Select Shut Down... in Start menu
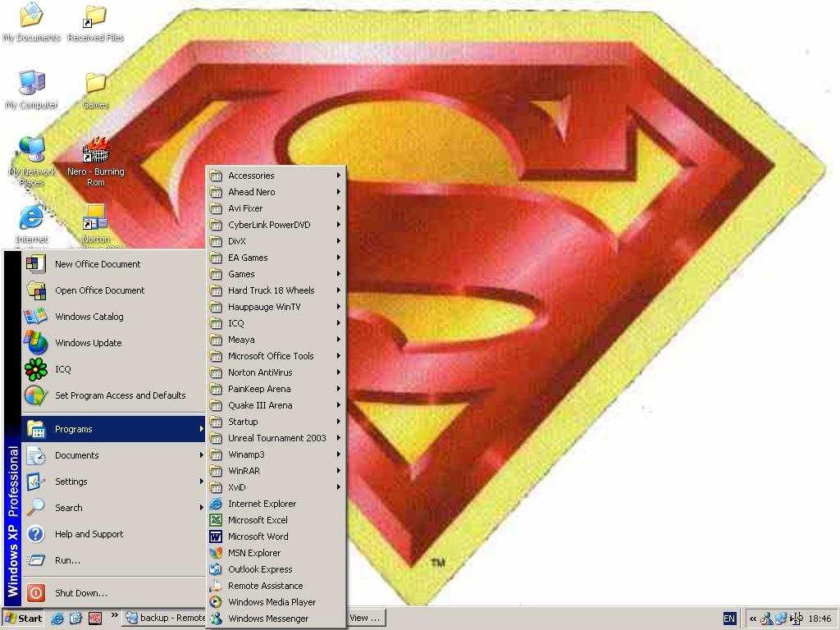Image resolution: width=840 pixels, height=630 pixels. [113, 593]
